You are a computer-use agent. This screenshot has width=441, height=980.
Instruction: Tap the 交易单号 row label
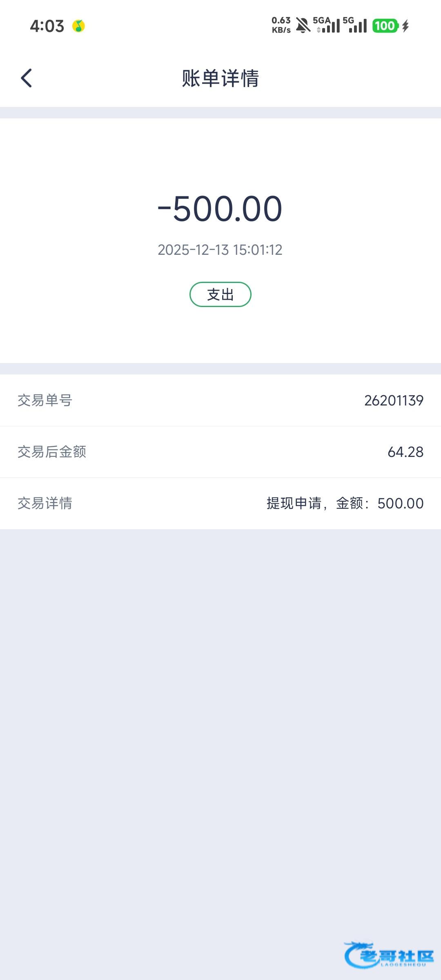pyautogui.click(x=45, y=401)
